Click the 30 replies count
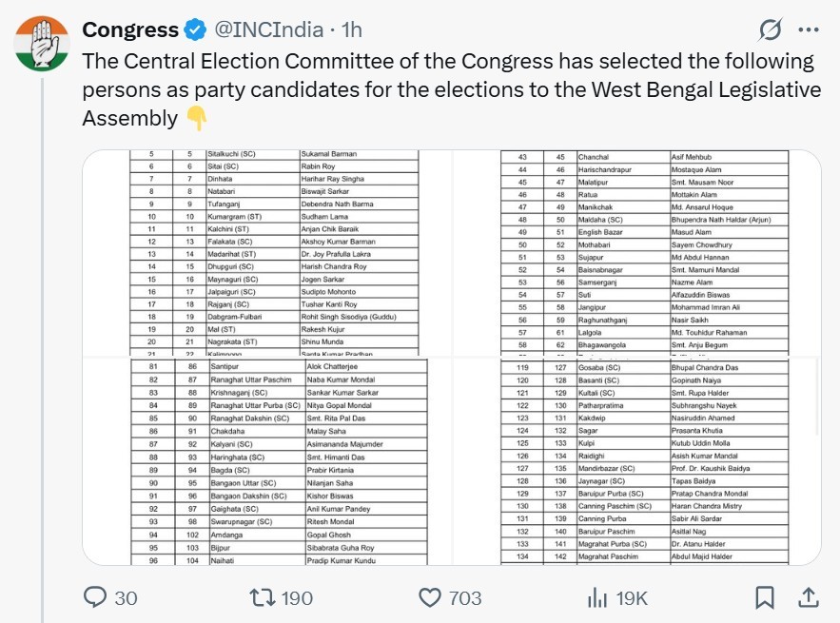This screenshot has width=840, height=623. [126, 597]
